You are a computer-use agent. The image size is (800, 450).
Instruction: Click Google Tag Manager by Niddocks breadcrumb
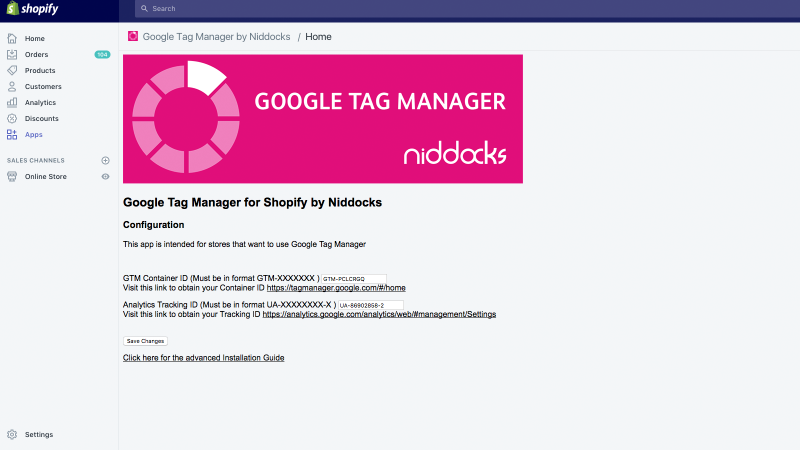[x=216, y=37]
